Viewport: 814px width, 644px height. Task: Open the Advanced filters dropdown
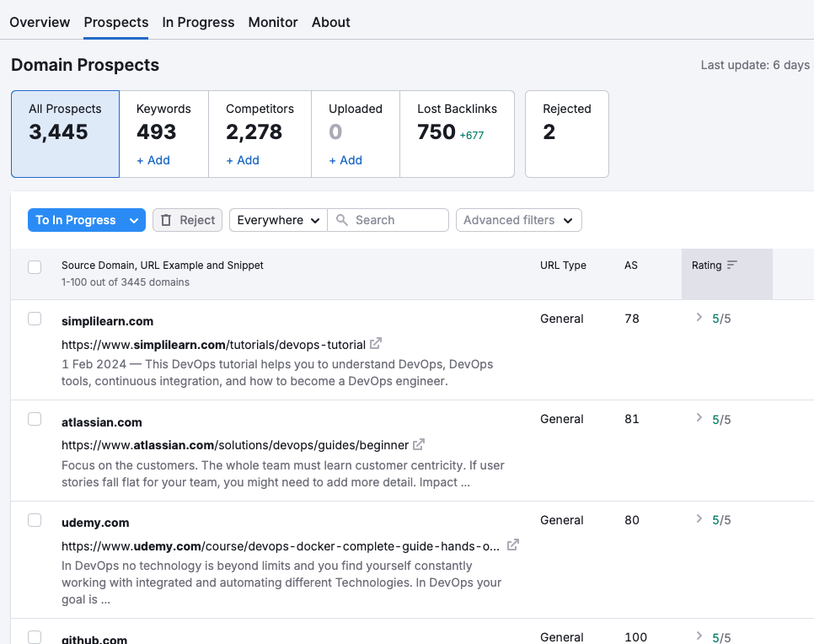pyautogui.click(x=518, y=219)
